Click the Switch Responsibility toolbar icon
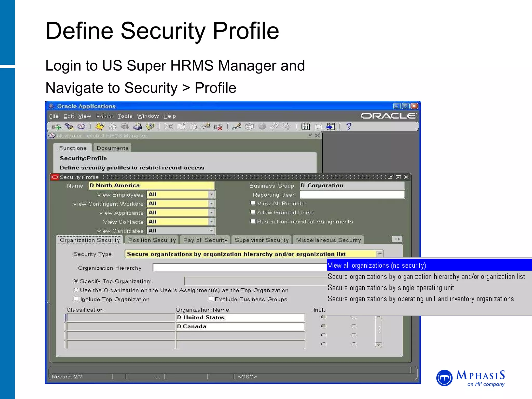The height and width of the screenshot is (399, 532). click(x=125, y=127)
